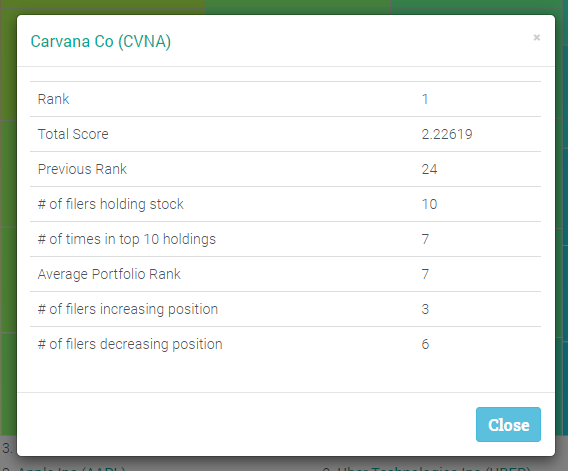Select the previous rank value 24

pyautogui.click(x=429, y=169)
